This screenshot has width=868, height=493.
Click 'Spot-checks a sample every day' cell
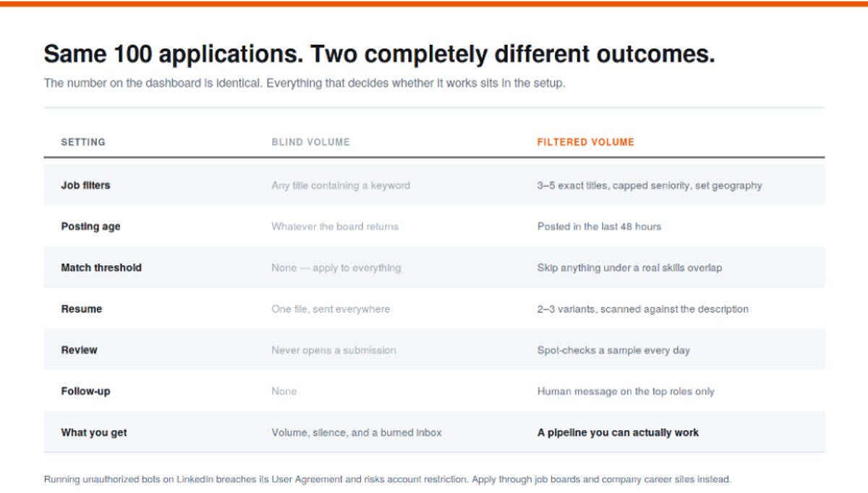[x=613, y=350]
